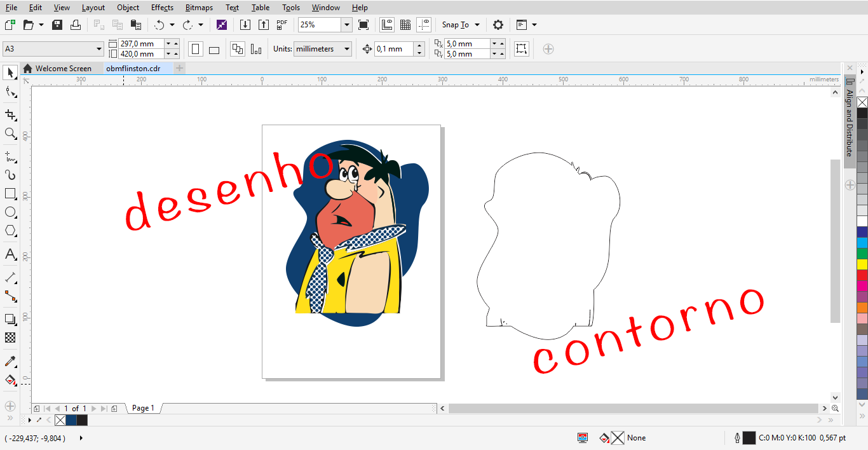This screenshot has height=450, width=868.
Task: Click the page width field 297,0 mm
Action: pyautogui.click(x=141, y=44)
